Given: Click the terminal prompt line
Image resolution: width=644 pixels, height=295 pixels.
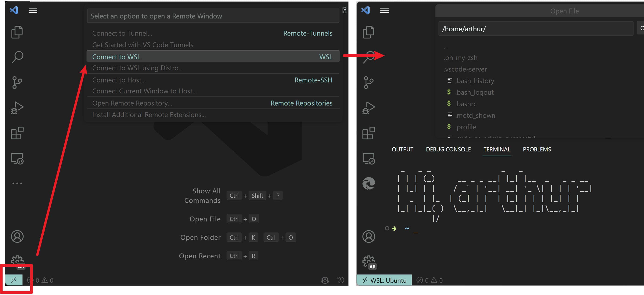Looking at the screenshot, I should (402, 228).
